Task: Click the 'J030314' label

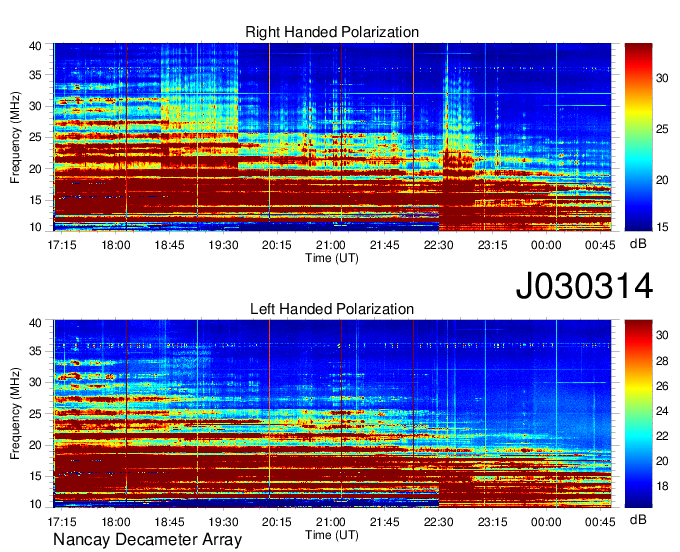Action: [584, 286]
